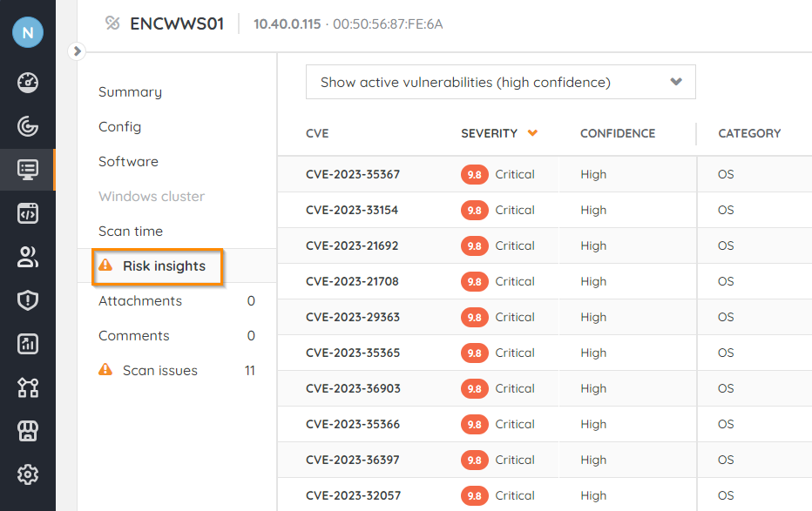This screenshot has width=812, height=511.
Task: Select the Scan issues menu item
Action: click(159, 371)
